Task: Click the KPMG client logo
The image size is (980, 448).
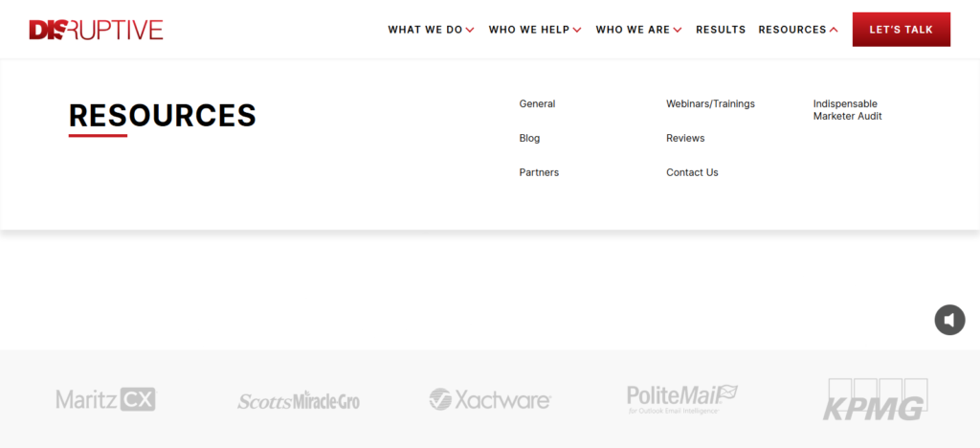Action: point(875,399)
